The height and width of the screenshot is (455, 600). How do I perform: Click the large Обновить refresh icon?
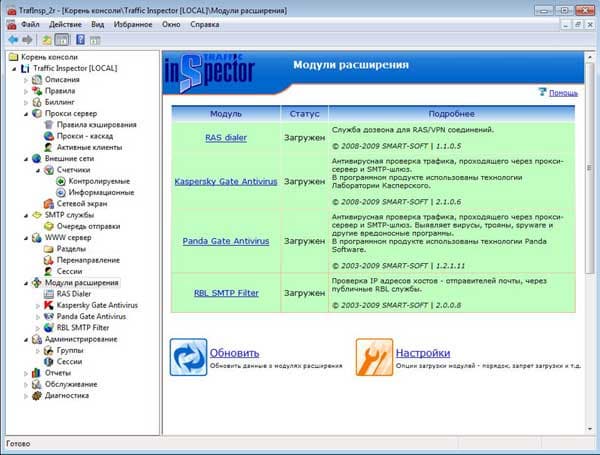point(188,357)
